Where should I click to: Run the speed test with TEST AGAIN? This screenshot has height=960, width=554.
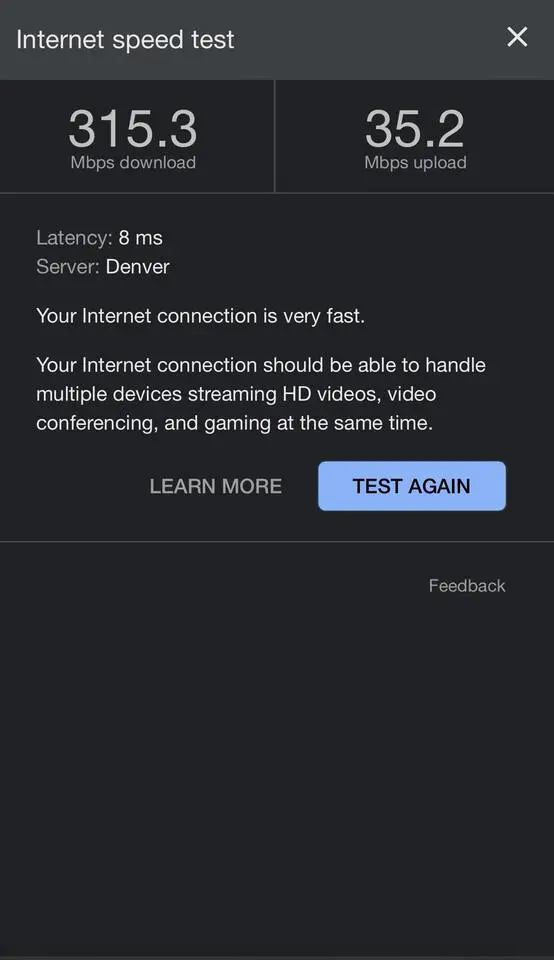412,486
